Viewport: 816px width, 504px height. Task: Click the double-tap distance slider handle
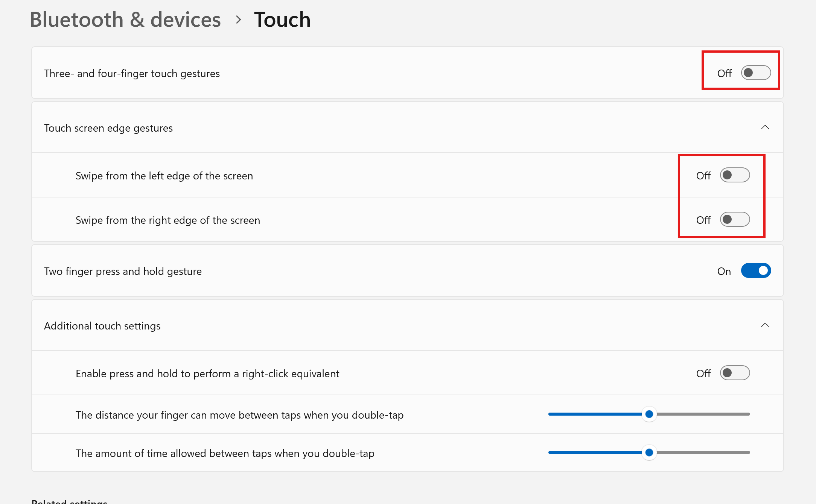pos(649,414)
